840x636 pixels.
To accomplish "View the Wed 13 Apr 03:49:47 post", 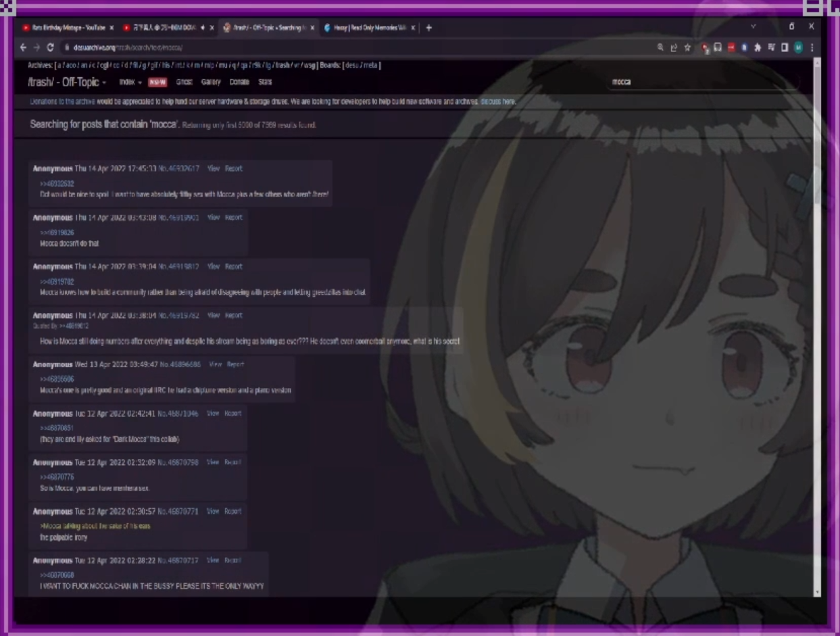I will click(x=215, y=364).
